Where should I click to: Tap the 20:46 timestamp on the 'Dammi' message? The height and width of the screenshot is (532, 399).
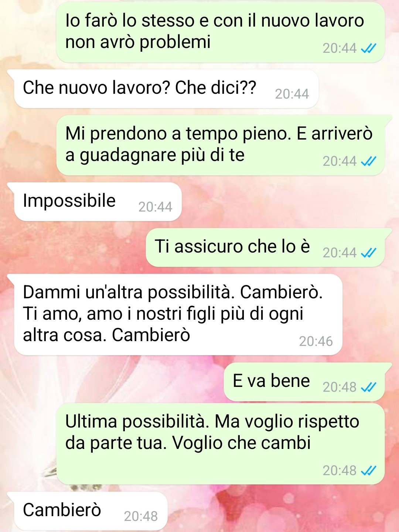tap(316, 341)
